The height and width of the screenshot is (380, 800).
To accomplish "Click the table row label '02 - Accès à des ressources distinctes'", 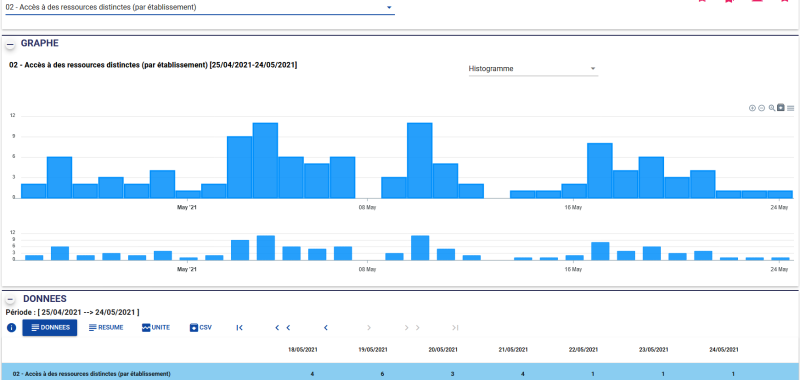I will point(92,374).
